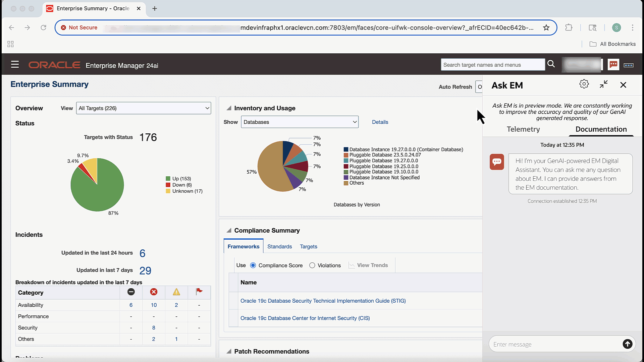Open the hamburger navigation menu
Viewport: 644px width, 362px height.
(15, 64)
